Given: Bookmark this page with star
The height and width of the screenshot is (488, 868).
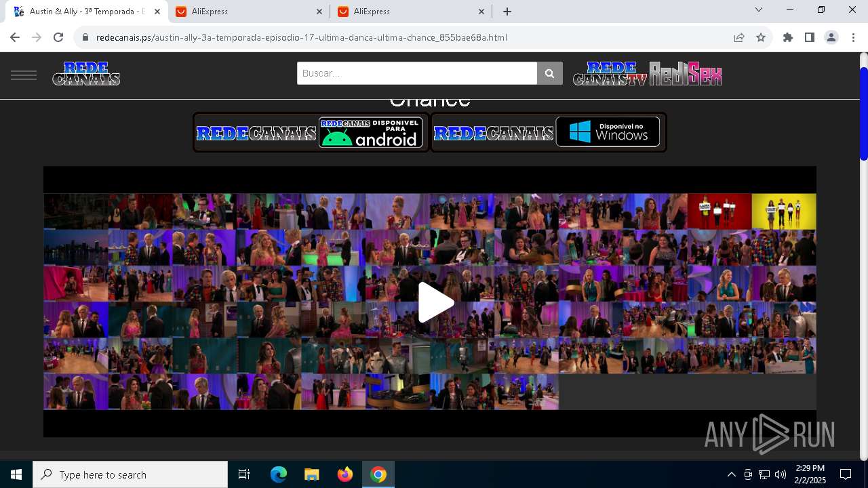Looking at the screenshot, I should coord(761,37).
